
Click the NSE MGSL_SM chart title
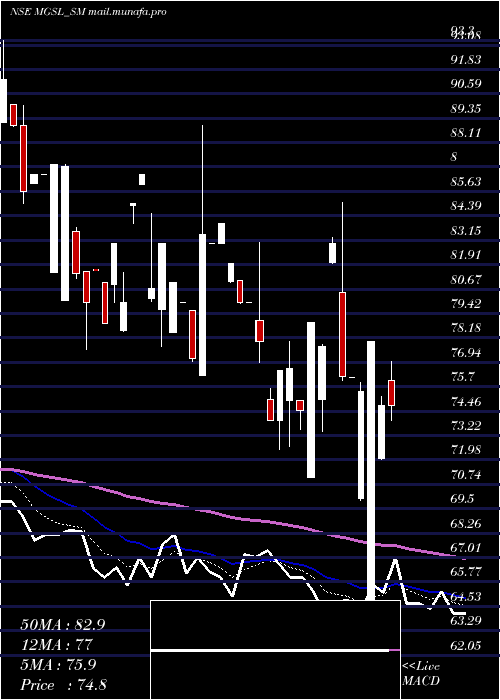click(x=88, y=12)
